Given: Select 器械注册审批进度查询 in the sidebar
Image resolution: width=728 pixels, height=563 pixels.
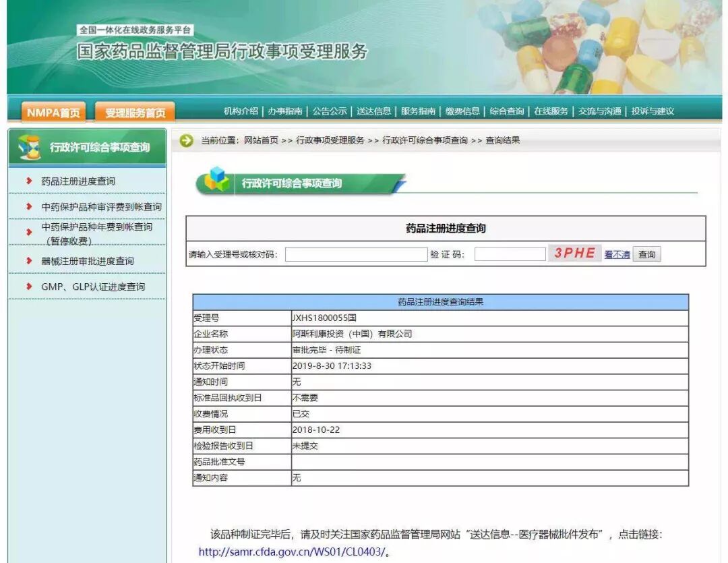Looking at the screenshot, I should click(87, 261).
